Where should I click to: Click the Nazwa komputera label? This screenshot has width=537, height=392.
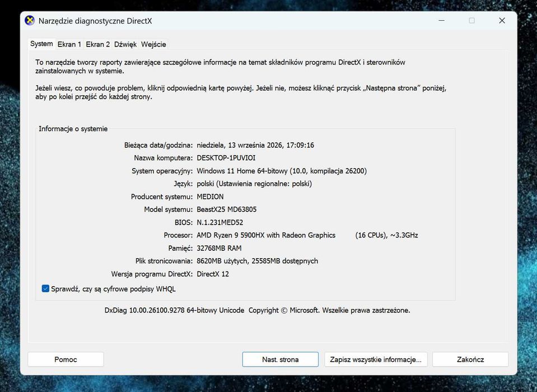point(164,158)
